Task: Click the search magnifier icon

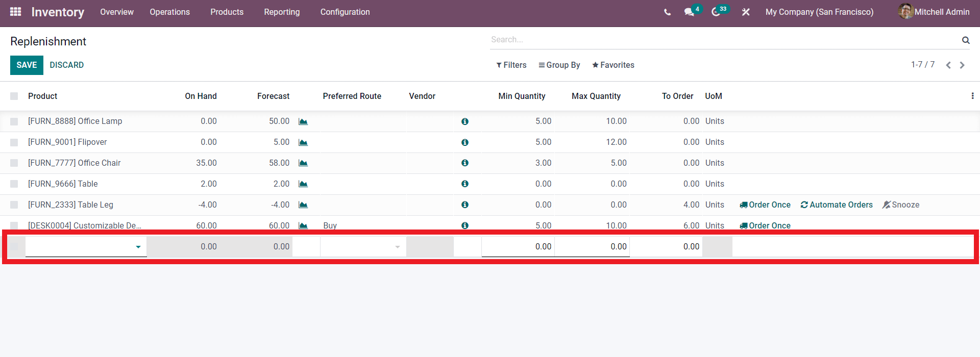Action: [x=966, y=40]
